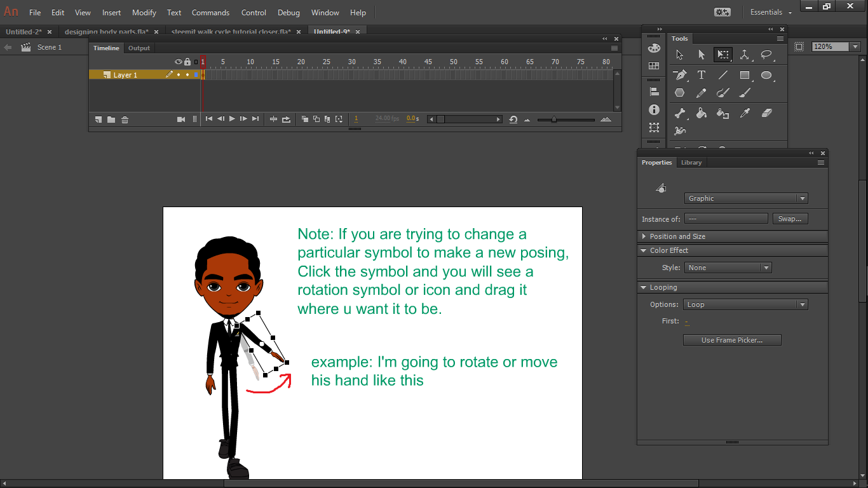The image size is (868, 488).
Task: Open the Info panel icon
Action: pos(654,110)
